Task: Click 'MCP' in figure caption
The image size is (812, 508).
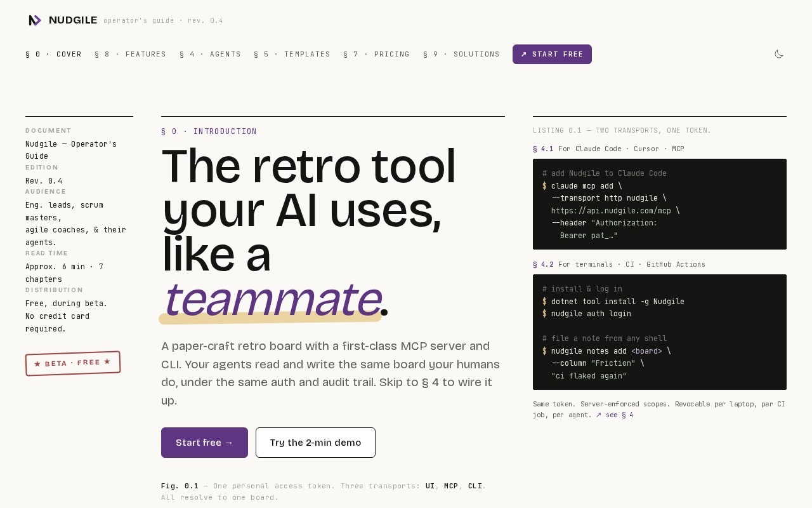Action: [x=451, y=486]
